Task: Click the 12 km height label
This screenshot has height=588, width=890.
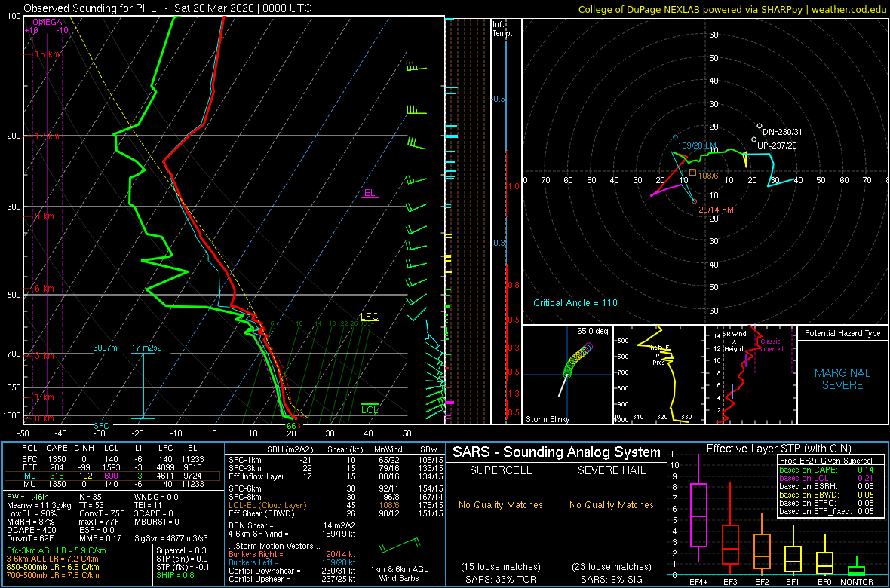Action: [47, 136]
